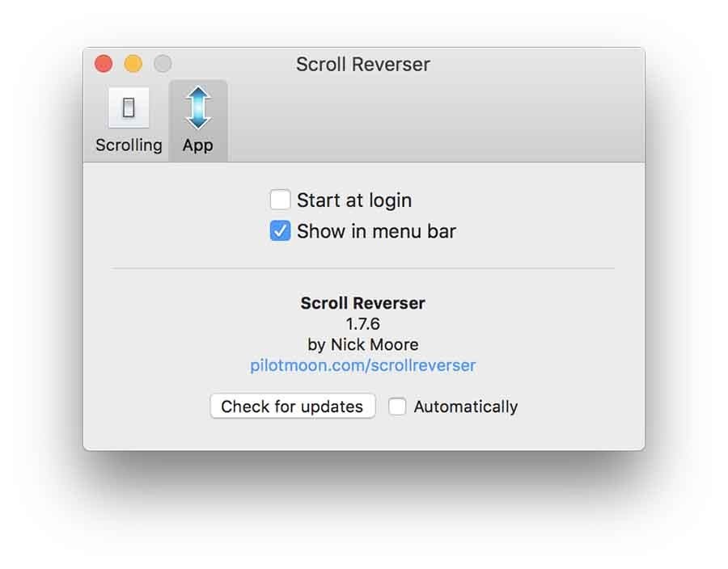Enable the Automatically update checkbox

pos(397,407)
